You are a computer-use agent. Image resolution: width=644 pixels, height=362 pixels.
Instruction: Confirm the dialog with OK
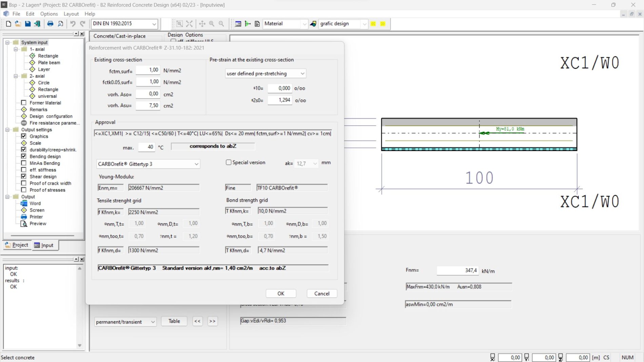point(281,294)
